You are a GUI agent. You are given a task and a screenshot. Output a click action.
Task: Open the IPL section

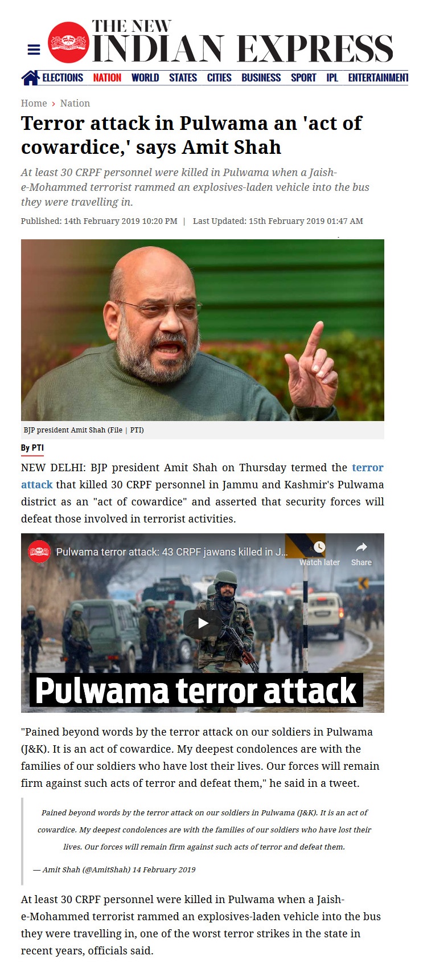tap(332, 77)
